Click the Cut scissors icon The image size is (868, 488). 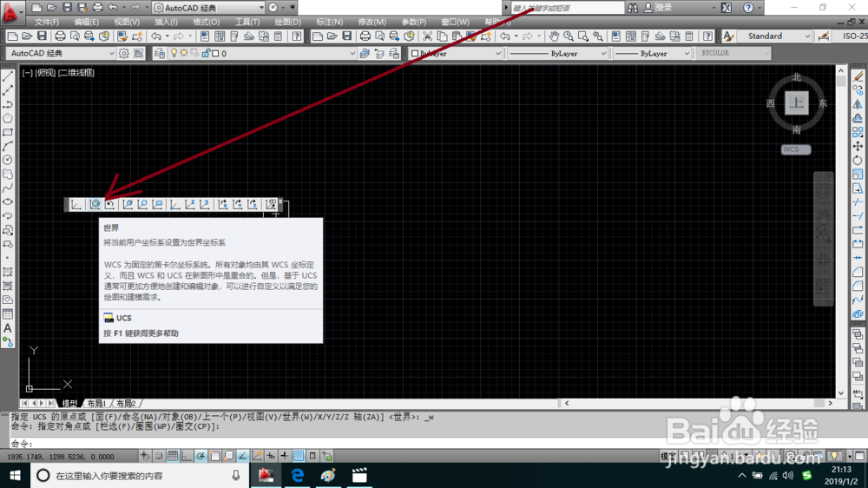tap(427, 36)
